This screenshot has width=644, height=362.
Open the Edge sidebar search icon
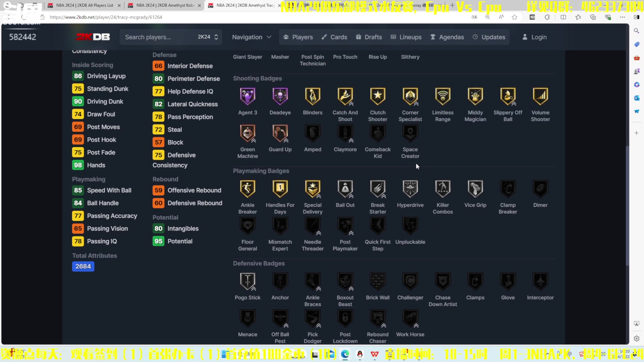(636, 31)
